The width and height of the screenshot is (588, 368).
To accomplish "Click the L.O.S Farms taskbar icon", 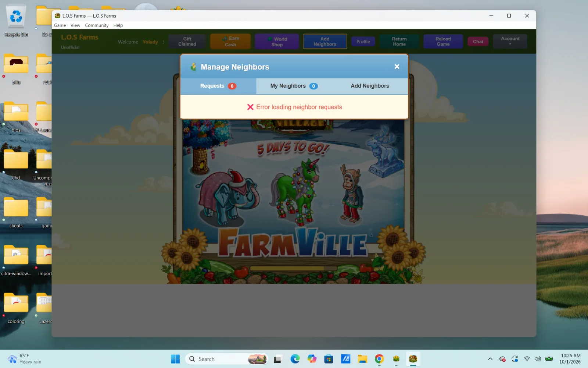I will (413, 359).
